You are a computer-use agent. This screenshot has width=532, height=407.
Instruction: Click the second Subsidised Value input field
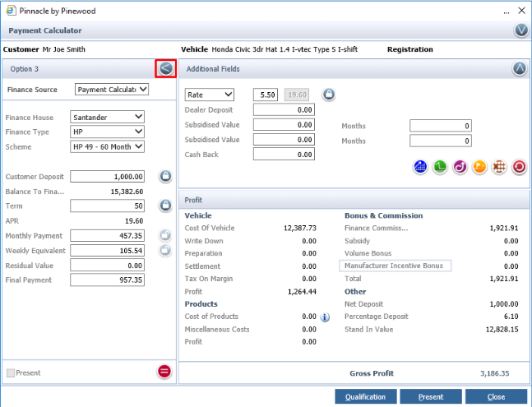(284, 140)
